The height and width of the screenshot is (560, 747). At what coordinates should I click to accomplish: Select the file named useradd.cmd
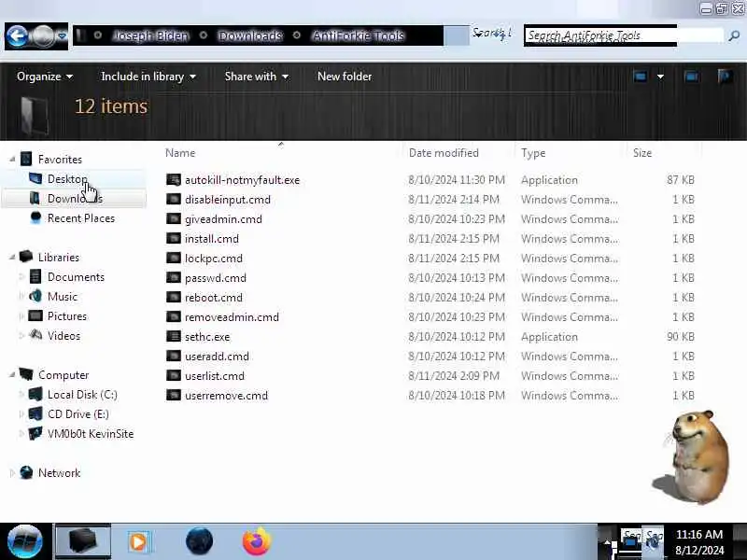pos(217,357)
